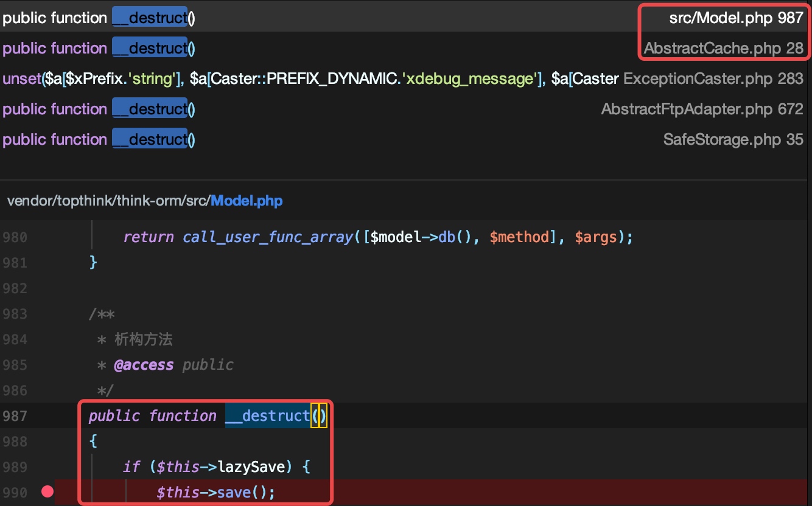Click the @access annotation in the comment
Screen dimensions: 812x506
coord(144,365)
